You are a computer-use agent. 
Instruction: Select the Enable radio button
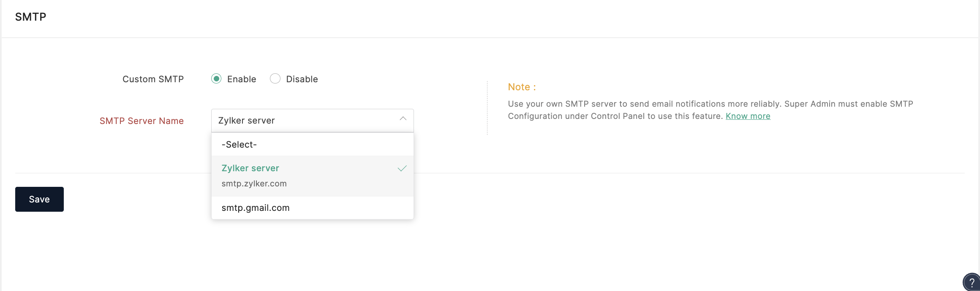(x=216, y=79)
